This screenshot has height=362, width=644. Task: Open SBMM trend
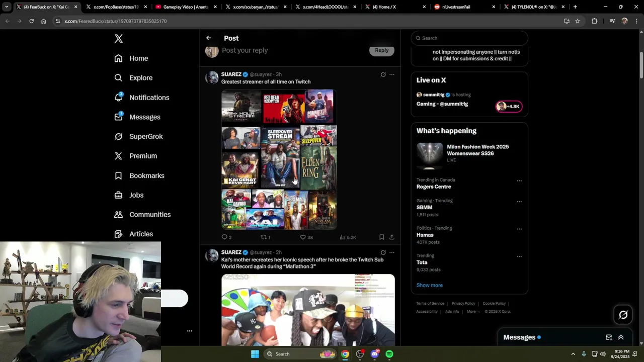click(424, 207)
